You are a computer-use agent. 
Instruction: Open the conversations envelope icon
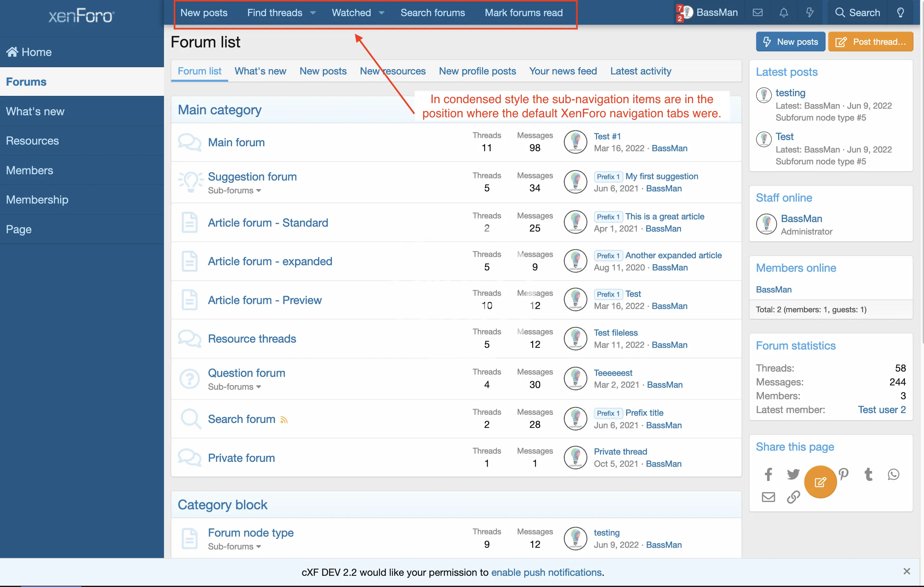[x=757, y=13]
